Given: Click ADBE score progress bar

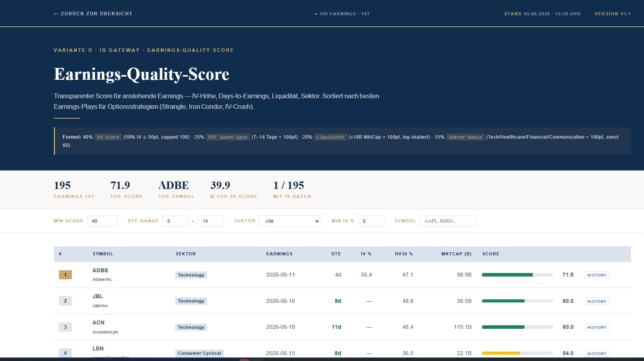Looking at the screenshot, I should point(517,275).
